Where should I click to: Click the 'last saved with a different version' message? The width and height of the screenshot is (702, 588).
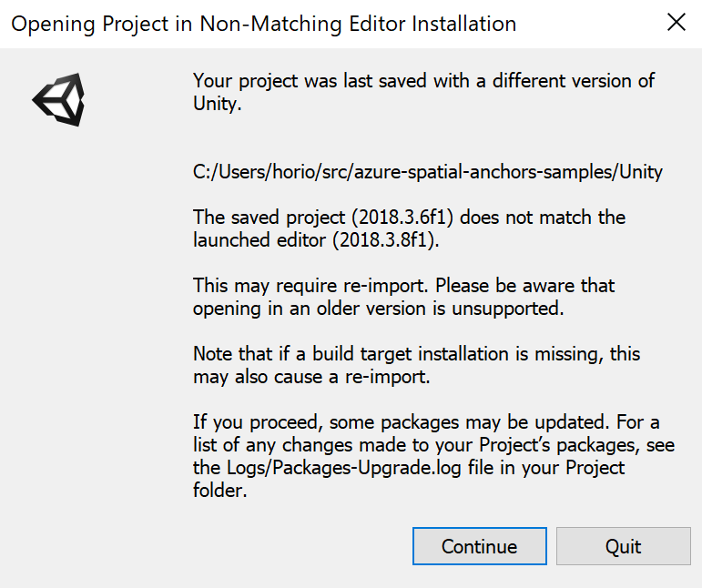point(423,80)
